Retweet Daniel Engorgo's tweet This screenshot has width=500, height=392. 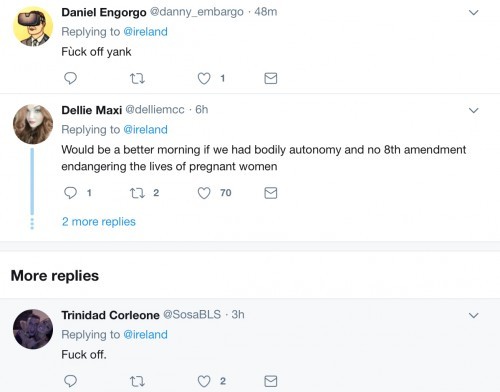point(137,79)
